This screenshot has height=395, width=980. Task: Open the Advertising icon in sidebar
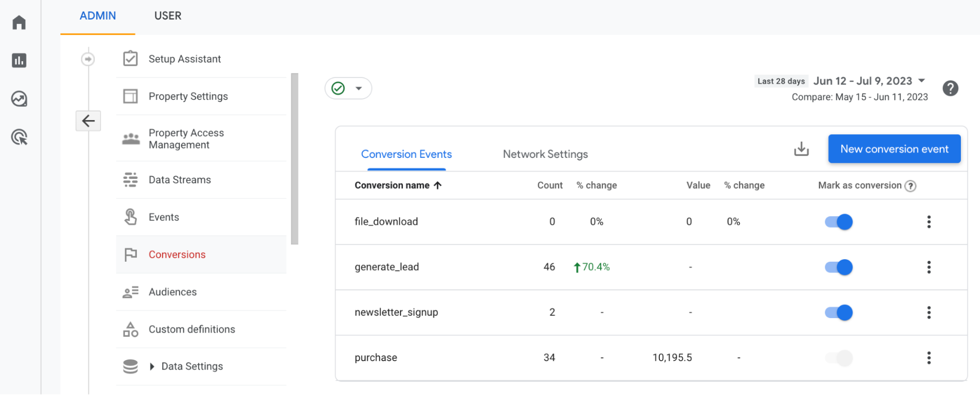pyautogui.click(x=19, y=137)
